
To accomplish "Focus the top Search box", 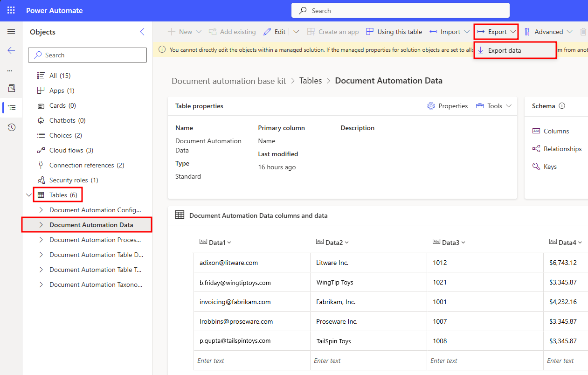I will coord(401,10).
